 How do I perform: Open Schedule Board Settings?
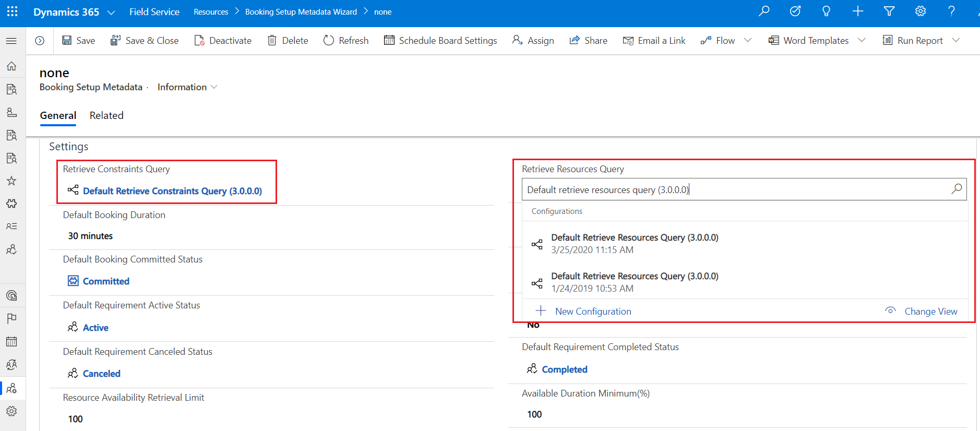click(440, 41)
